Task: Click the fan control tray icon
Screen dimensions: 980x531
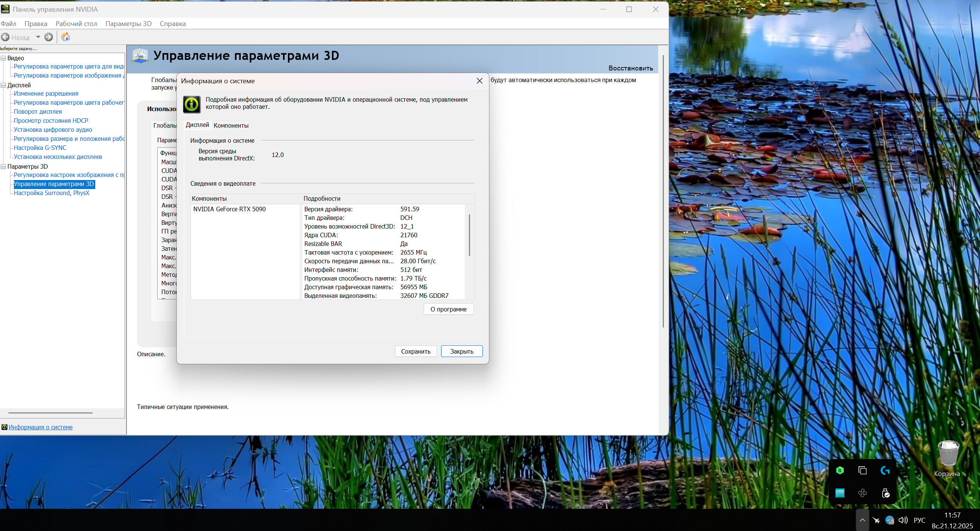Action: [x=863, y=493]
